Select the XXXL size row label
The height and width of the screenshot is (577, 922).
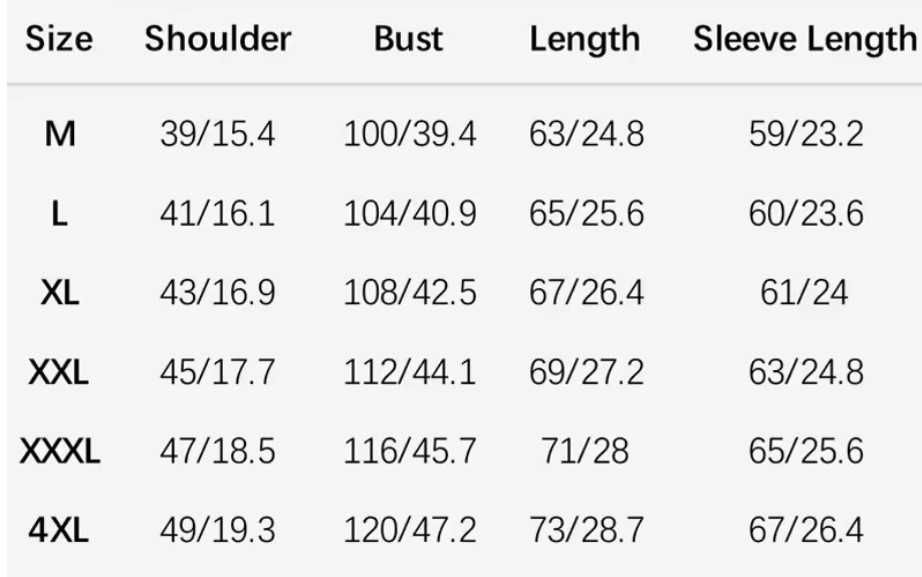pos(59,451)
